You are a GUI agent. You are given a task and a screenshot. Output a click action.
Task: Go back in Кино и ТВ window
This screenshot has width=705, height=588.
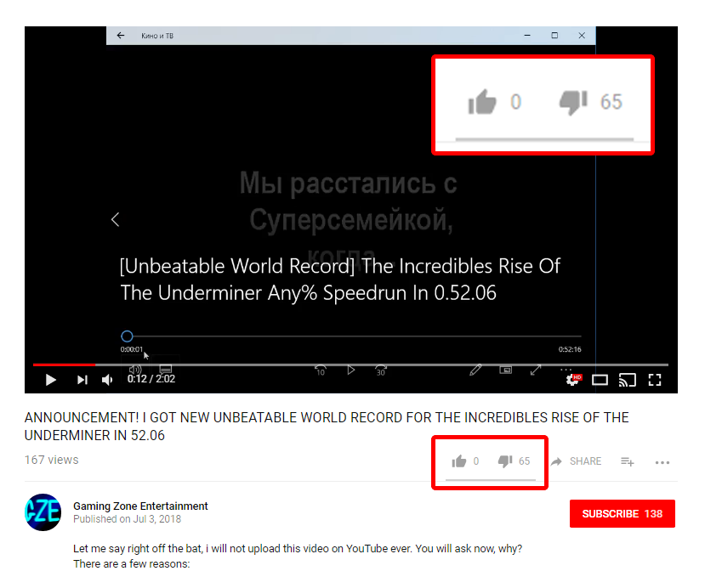[x=121, y=36]
